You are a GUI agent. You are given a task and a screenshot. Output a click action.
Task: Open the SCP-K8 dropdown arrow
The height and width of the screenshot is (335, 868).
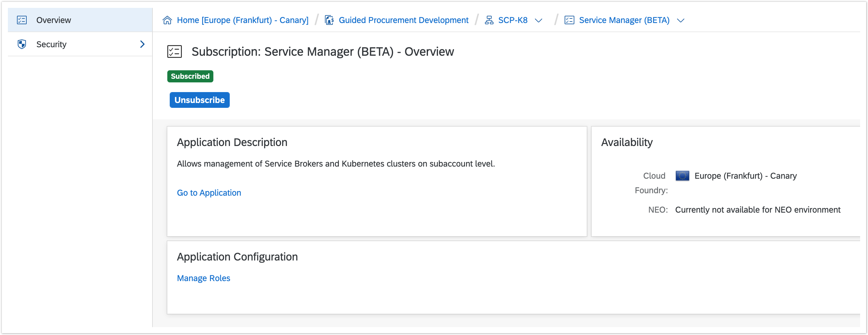(x=539, y=21)
